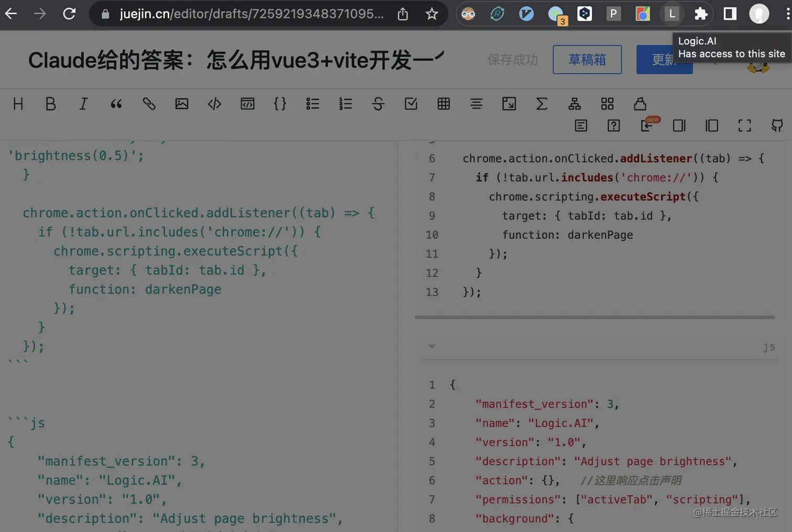792x532 pixels.
Task: Click the horizontal scrollbar under the preview code
Action: (595, 317)
